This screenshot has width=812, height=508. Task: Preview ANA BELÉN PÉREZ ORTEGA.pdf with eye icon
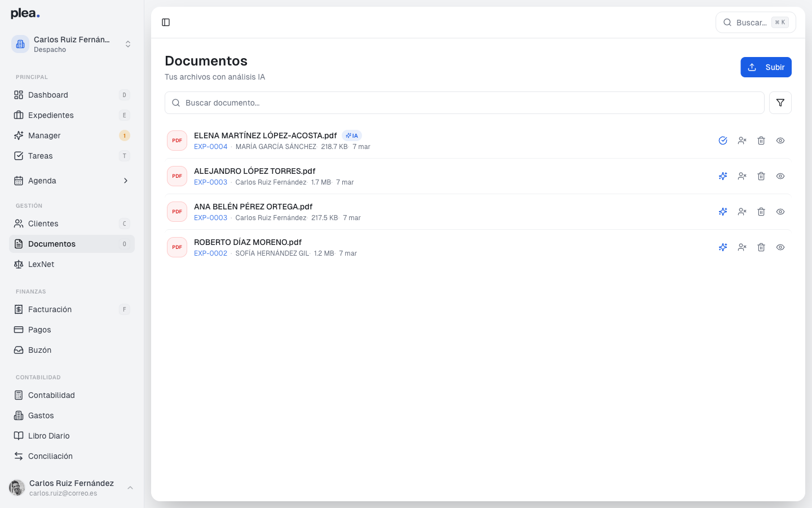click(x=780, y=212)
